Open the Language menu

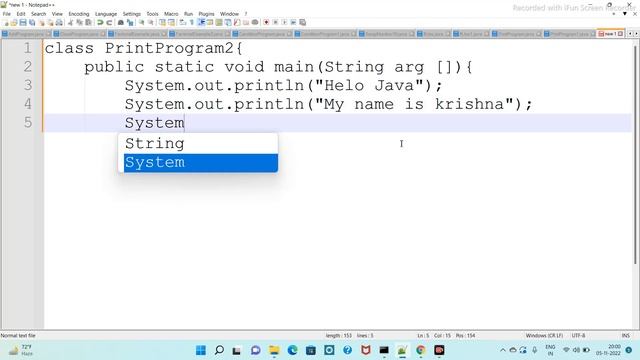(x=106, y=14)
